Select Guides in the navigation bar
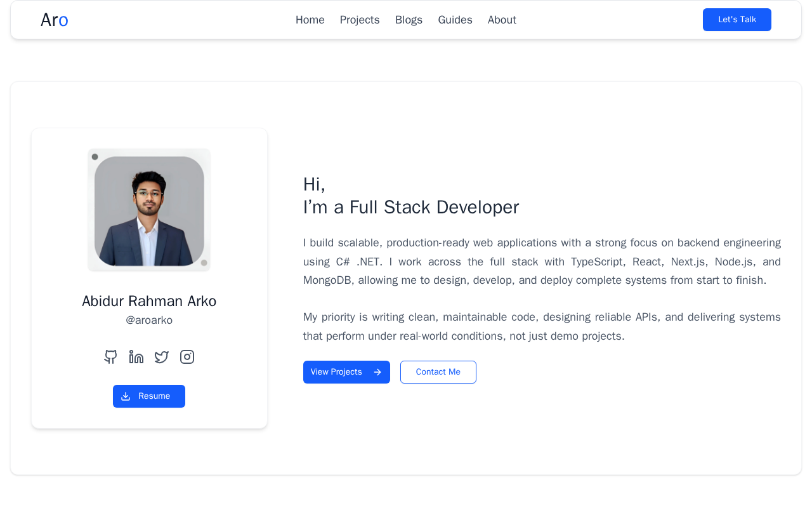 tap(455, 20)
